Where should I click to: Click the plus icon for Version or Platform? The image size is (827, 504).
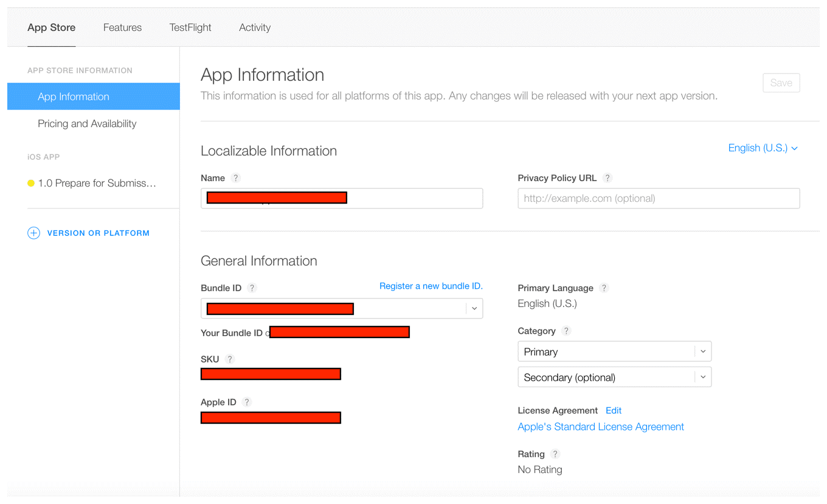34,233
